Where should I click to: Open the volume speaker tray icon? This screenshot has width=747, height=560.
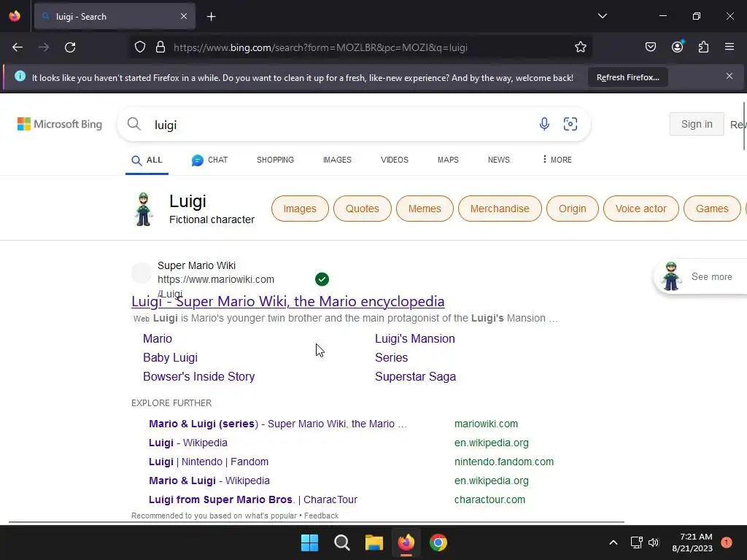tap(654, 542)
